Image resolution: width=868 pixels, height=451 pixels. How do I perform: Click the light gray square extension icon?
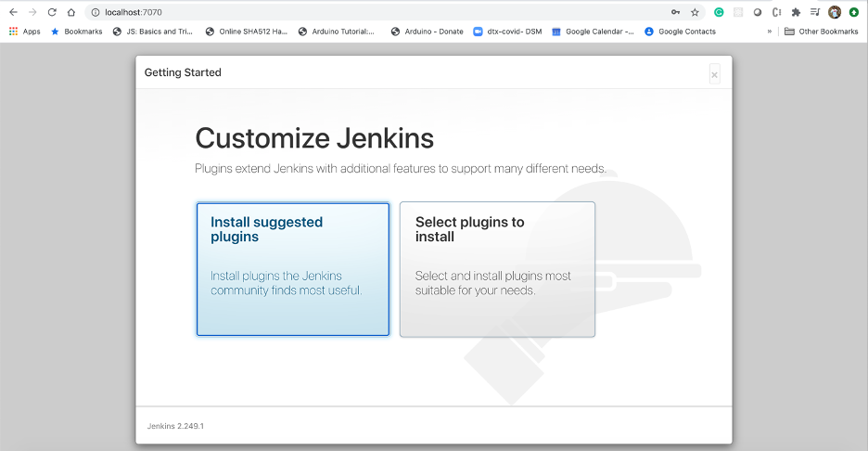738,12
